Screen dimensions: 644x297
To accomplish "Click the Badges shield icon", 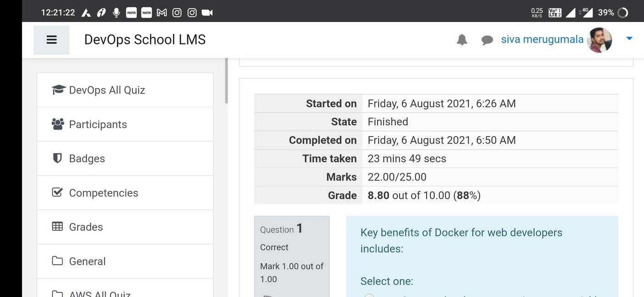I will (57, 158).
